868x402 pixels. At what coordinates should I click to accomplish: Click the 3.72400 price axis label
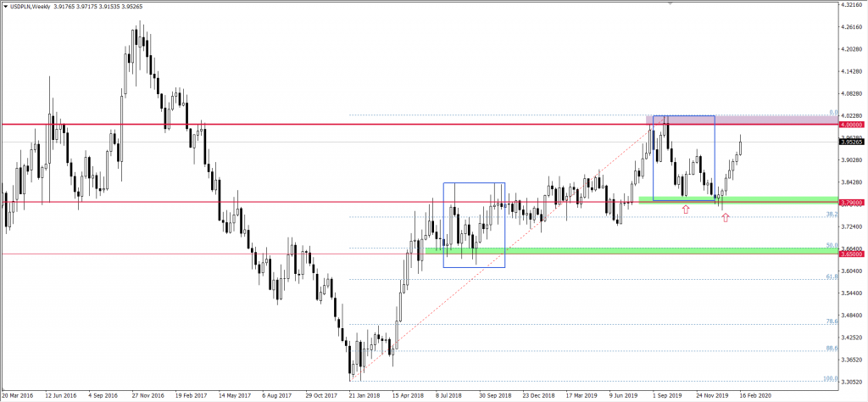pyautogui.click(x=851, y=227)
